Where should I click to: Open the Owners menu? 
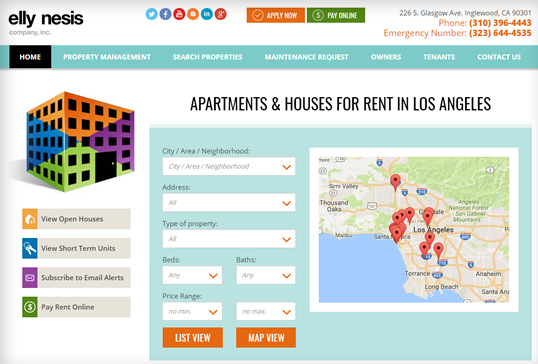386,57
